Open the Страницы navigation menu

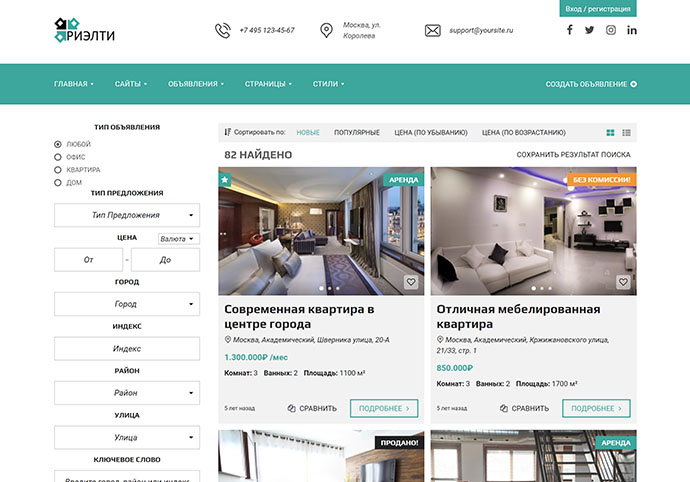tap(268, 84)
